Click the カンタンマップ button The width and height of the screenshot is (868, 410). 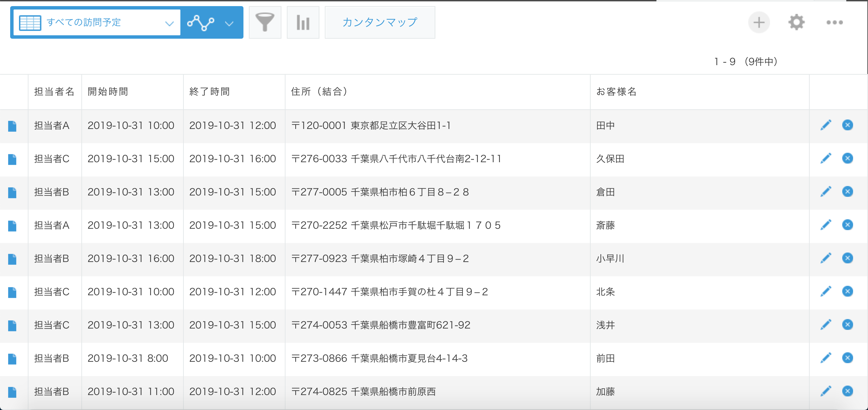380,22
